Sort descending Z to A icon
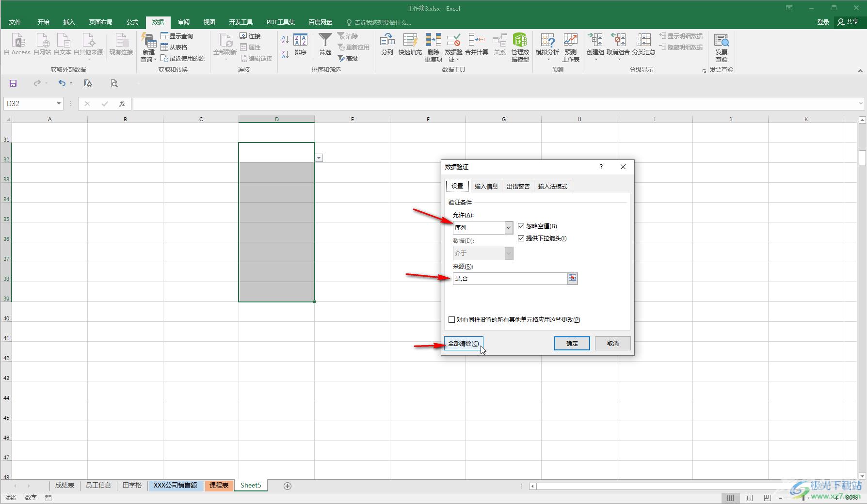 coord(285,54)
